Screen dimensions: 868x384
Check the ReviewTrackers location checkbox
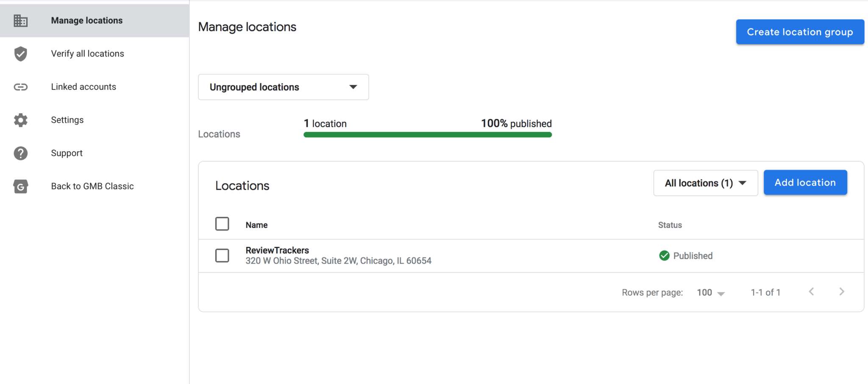coord(222,255)
